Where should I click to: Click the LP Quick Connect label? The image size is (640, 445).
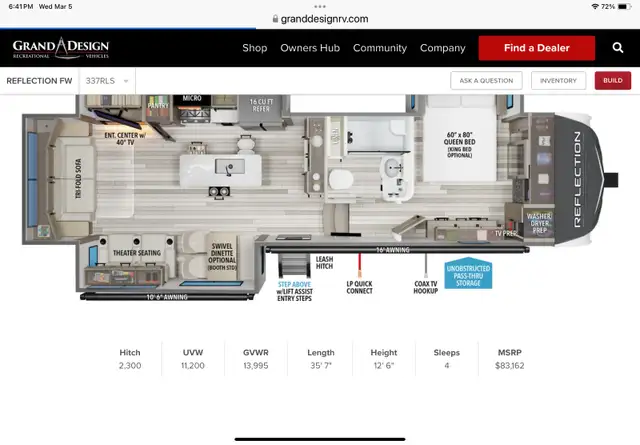coord(359,287)
